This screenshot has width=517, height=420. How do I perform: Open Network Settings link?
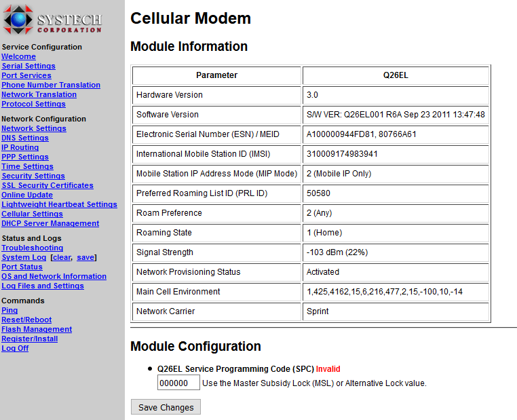coord(34,128)
